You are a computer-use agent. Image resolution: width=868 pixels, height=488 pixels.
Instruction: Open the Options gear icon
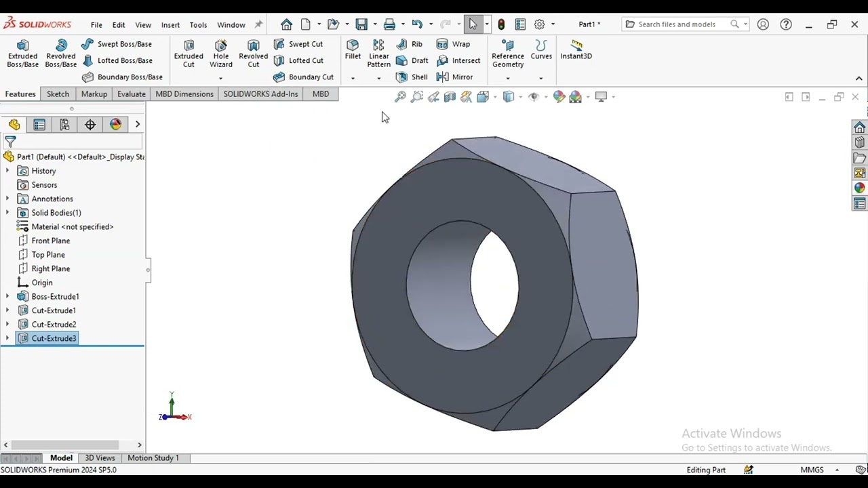pos(539,24)
